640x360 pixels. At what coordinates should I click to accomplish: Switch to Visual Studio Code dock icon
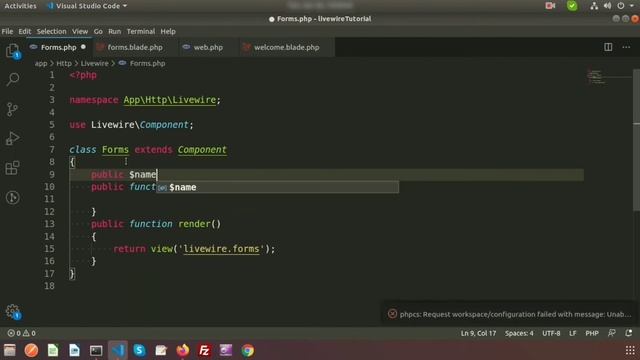118,350
